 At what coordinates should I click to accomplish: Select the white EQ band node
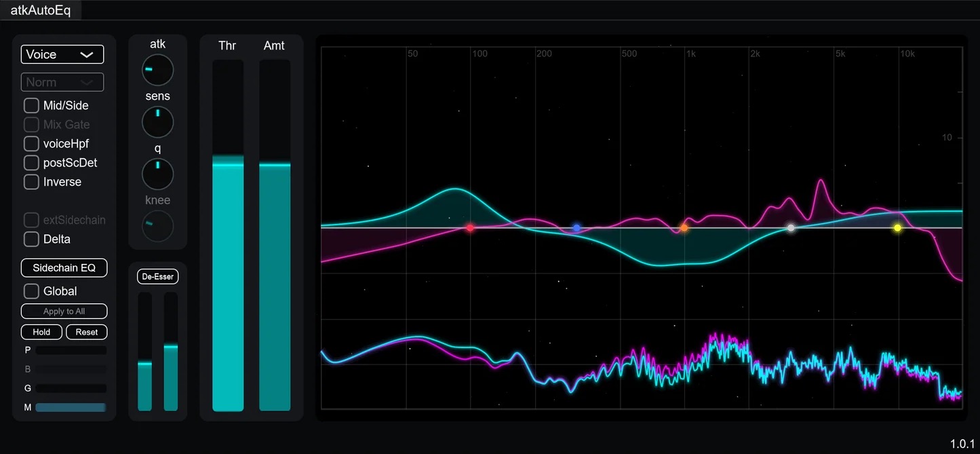(x=791, y=228)
